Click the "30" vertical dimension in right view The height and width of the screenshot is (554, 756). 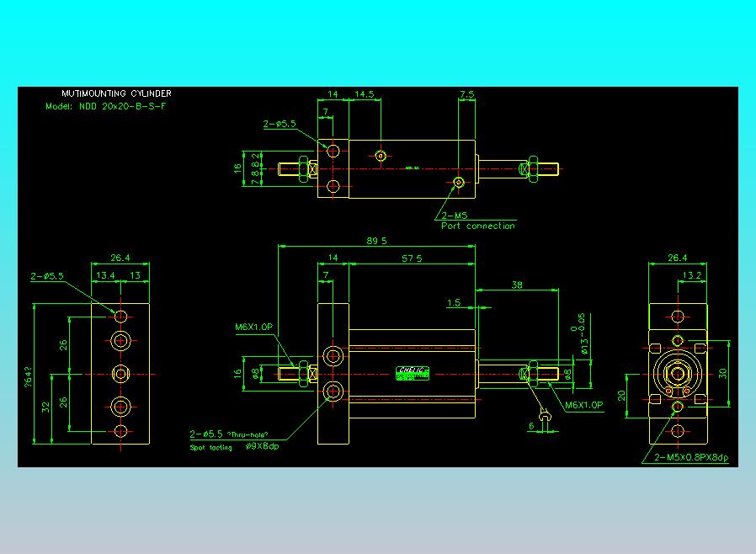point(722,374)
